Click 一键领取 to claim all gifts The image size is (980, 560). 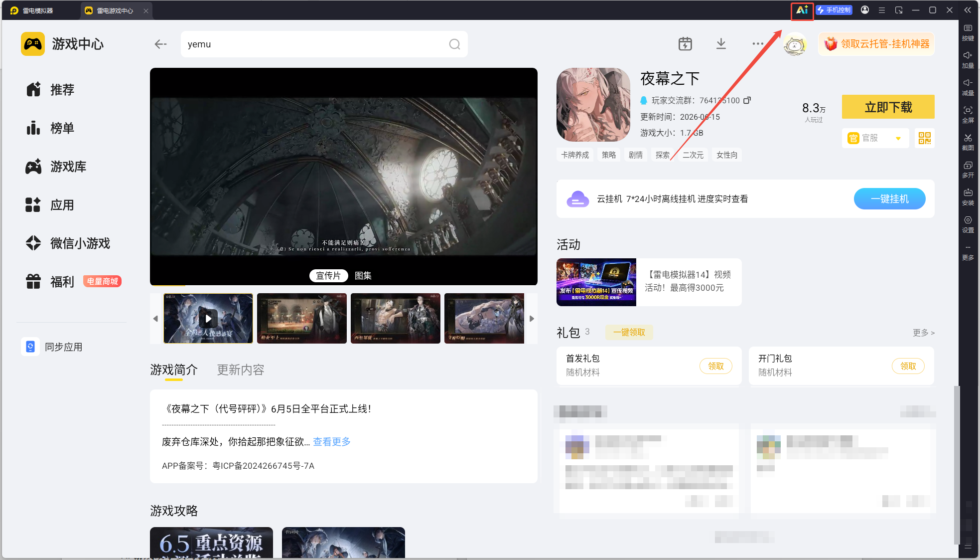629,332
